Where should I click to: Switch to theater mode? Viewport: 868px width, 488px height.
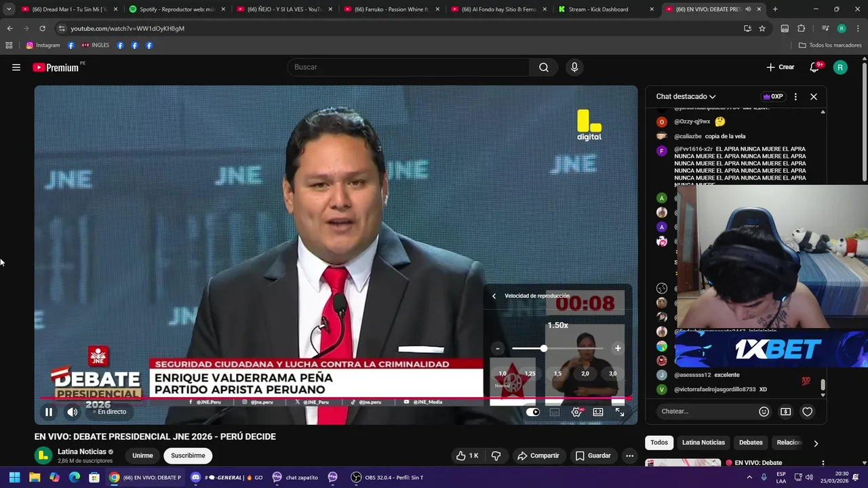pyautogui.click(x=598, y=412)
